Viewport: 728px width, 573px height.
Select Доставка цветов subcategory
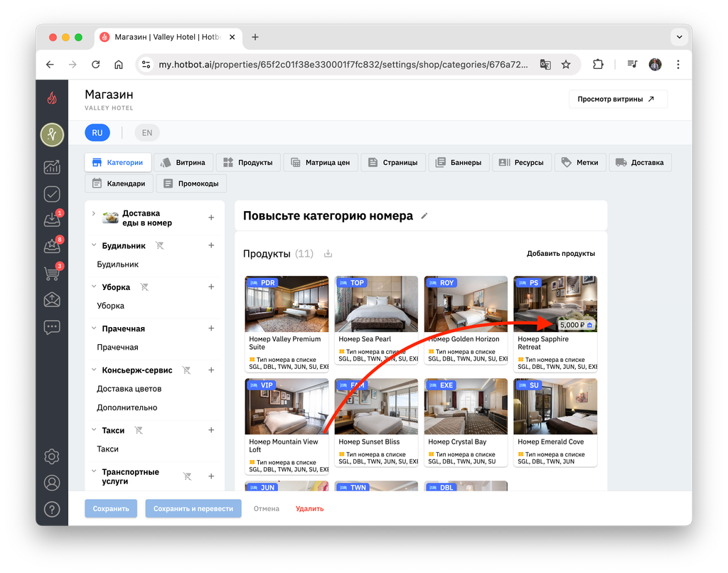pos(129,389)
